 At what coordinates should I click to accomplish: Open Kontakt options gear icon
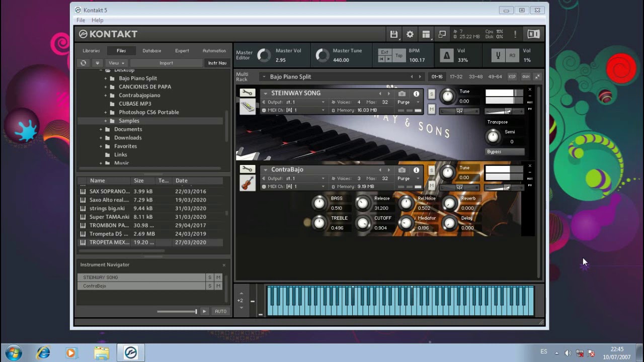[410, 34]
